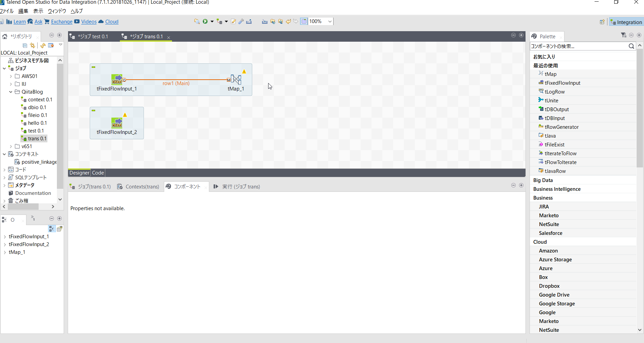The height and width of the screenshot is (343, 644).
Task: Collapse the tFixedFlowInput_2 subjob with its minus toggle
Action: tap(93, 110)
